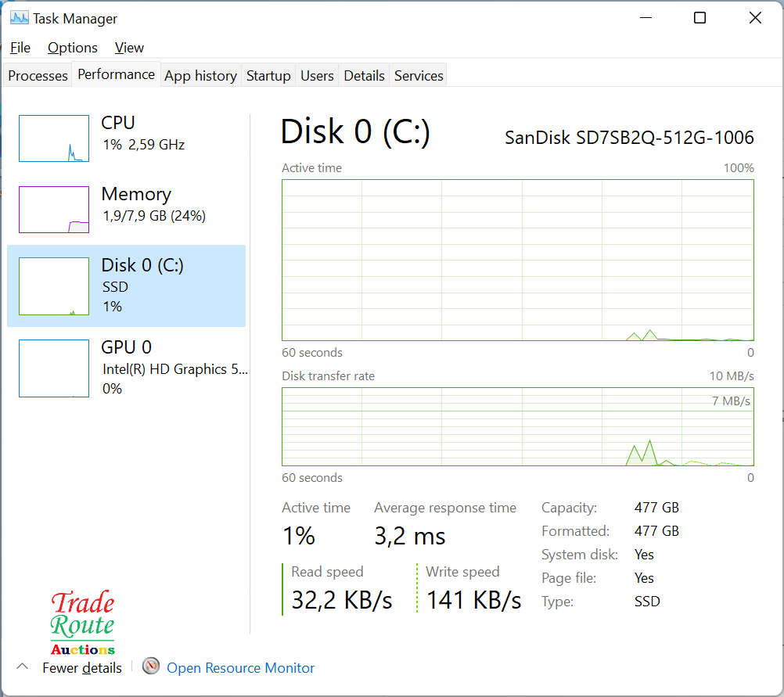Switch to the Services tab

(419, 76)
